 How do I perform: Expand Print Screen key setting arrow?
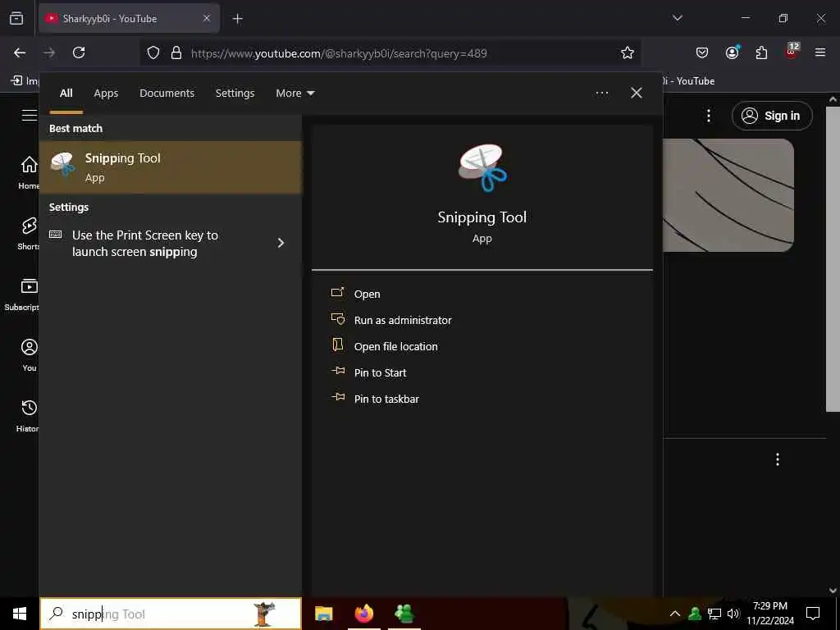click(281, 243)
